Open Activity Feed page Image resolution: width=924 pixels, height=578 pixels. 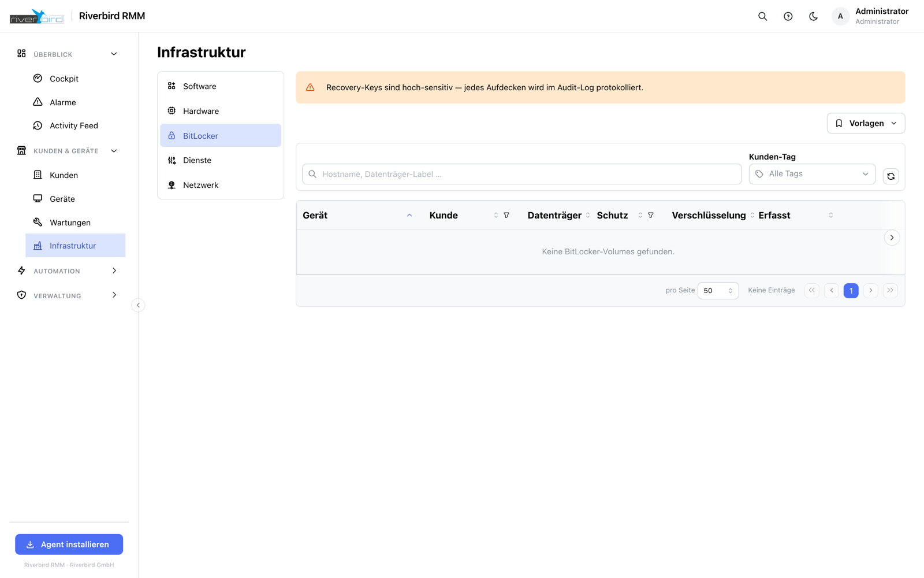click(x=75, y=125)
